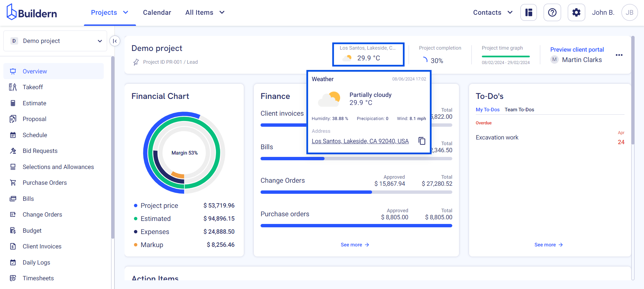Screen dimensions: 644x289
Task: Click the John B. user name
Action: tap(603, 12)
